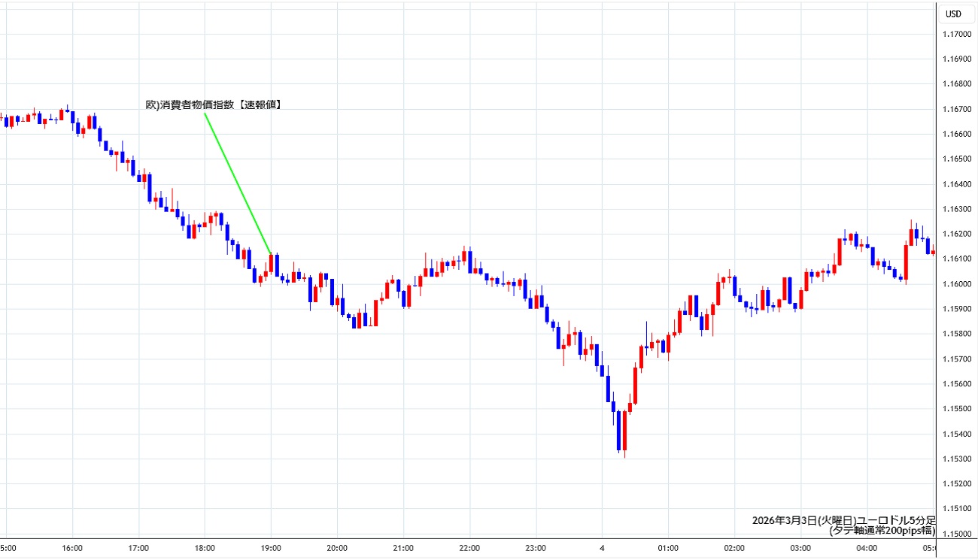
Task: Click the 1.16500 price axis label
Action: coord(958,159)
